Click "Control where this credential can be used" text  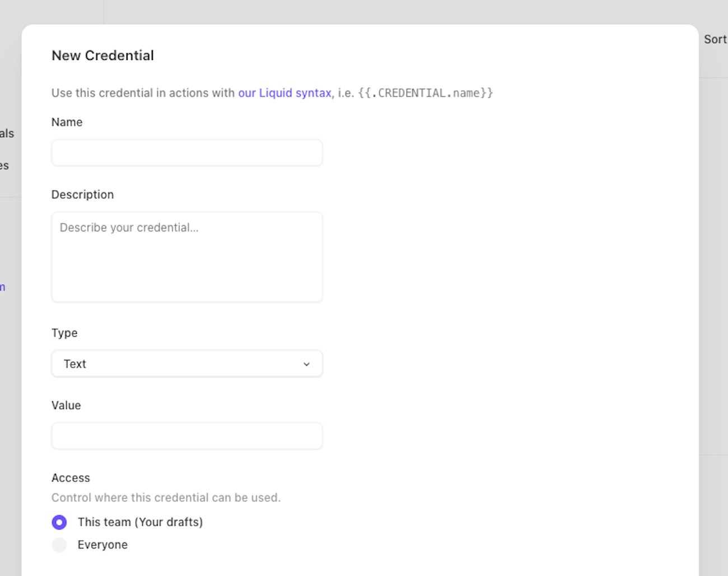tap(166, 498)
